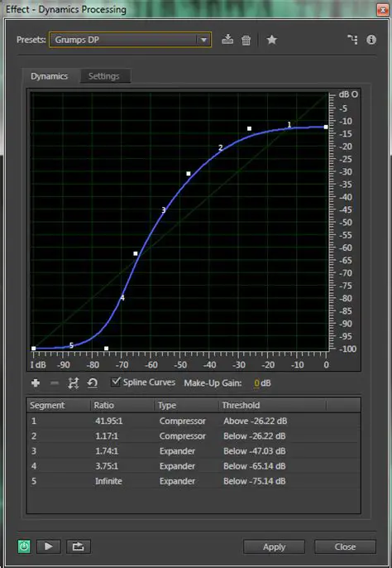Select control point near -47 dB input
The width and height of the screenshot is (392, 568).
coord(189,174)
